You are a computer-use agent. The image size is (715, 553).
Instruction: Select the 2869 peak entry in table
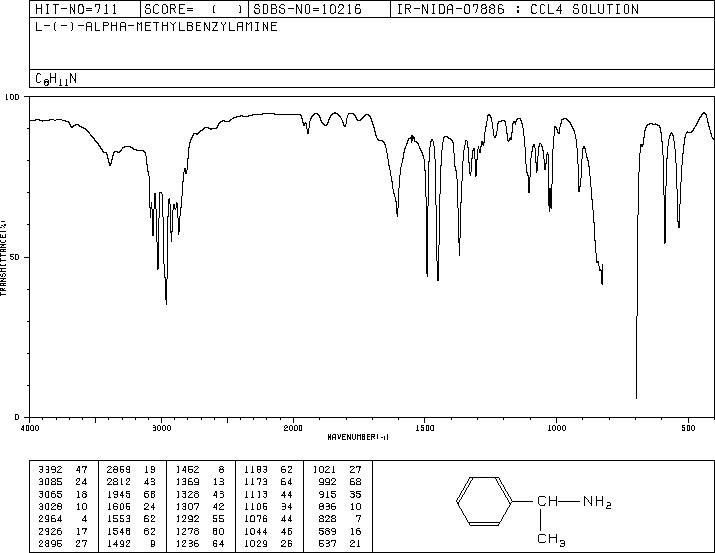tap(131, 470)
